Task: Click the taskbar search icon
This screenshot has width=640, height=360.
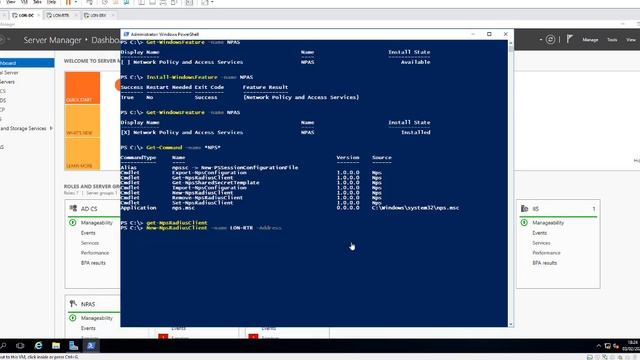Action: (x=3, y=346)
